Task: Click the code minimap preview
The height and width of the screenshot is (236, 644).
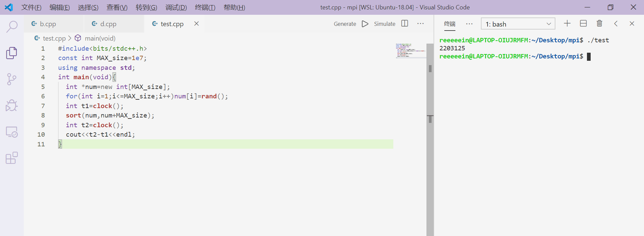Action: click(411, 50)
